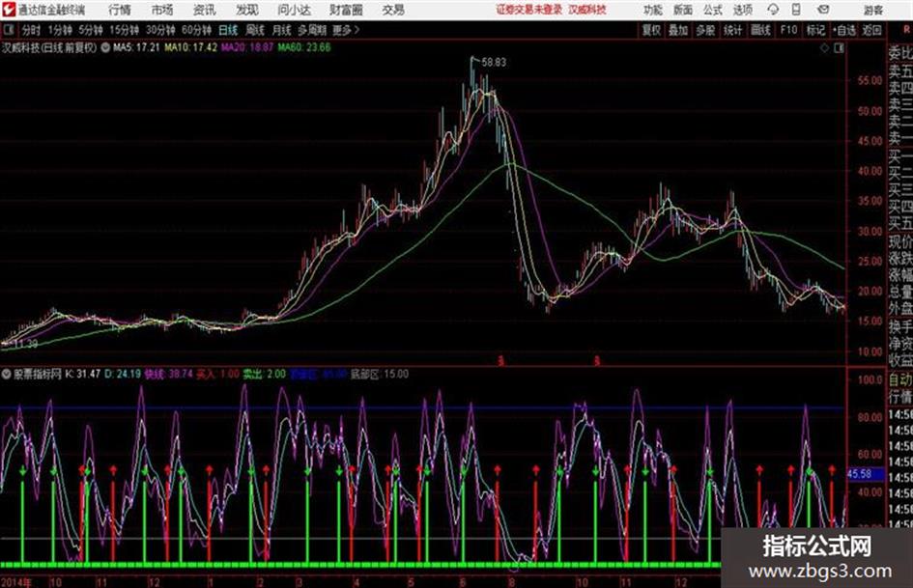Viewport: 913px width, 588px height.
Task: Switch to the 15分钟 period tab
Action: pyautogui.click(x=125, y=30)
